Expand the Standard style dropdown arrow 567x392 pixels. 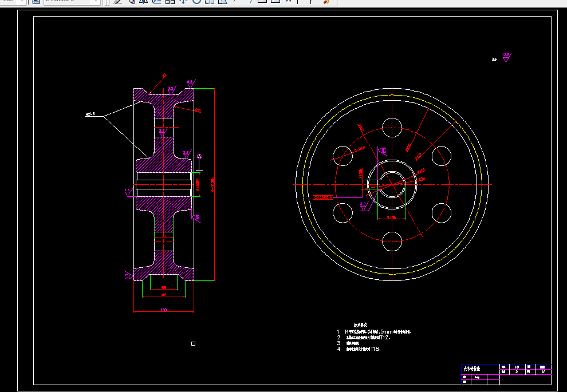pyautogui.click(x=96, y=2)
